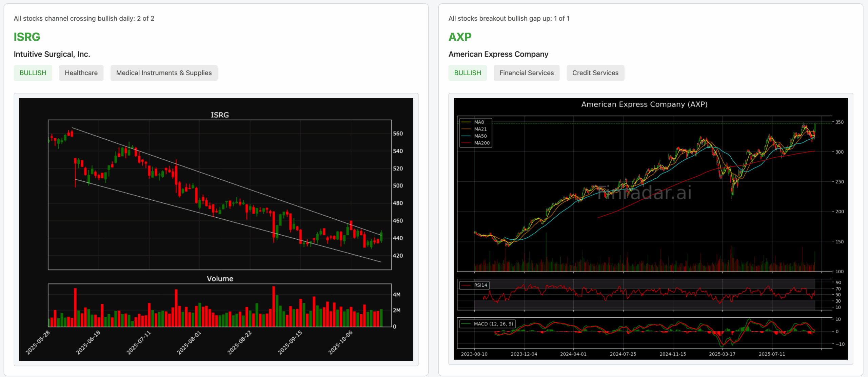Click ISRG's BULLISH tag
The width and height of the screenshot is (868, 377).
tap(33, 73)
